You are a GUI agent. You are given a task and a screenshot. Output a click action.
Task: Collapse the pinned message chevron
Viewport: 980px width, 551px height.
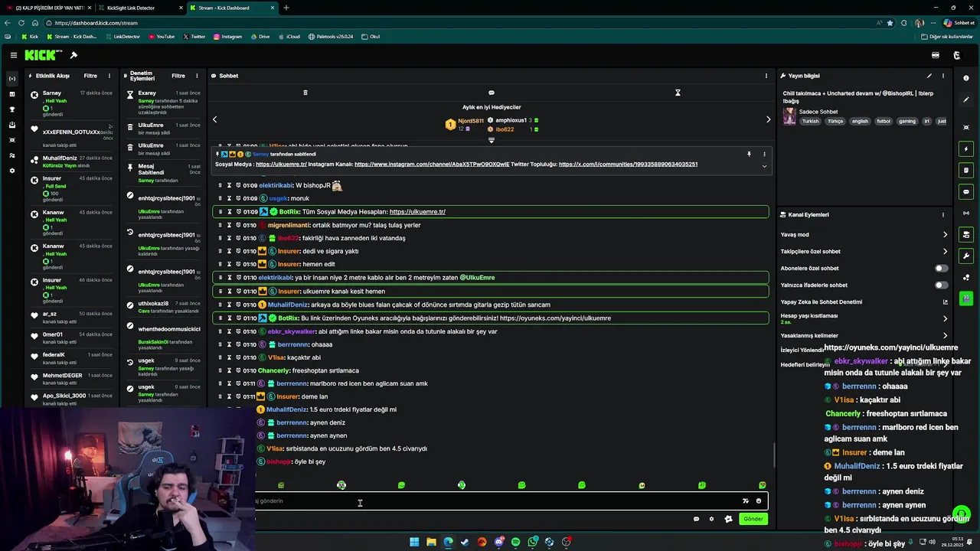click(x=763, y=166)
